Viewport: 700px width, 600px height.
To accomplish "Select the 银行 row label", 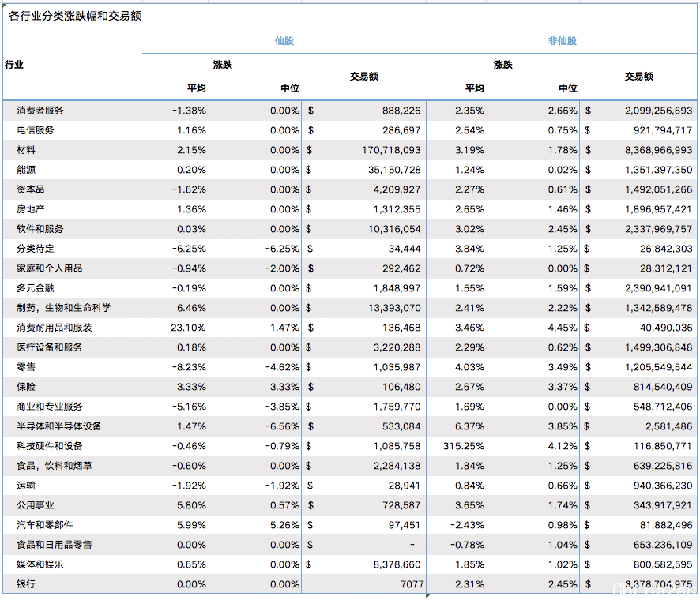I will [26, 584].
